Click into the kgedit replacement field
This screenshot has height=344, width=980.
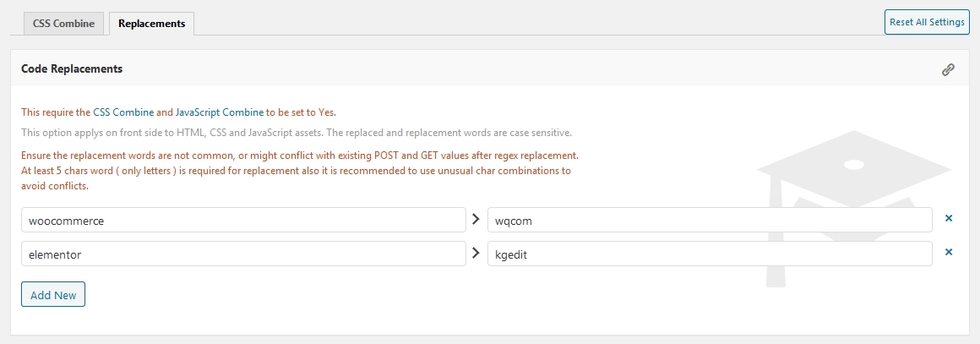tap(710, 254)
